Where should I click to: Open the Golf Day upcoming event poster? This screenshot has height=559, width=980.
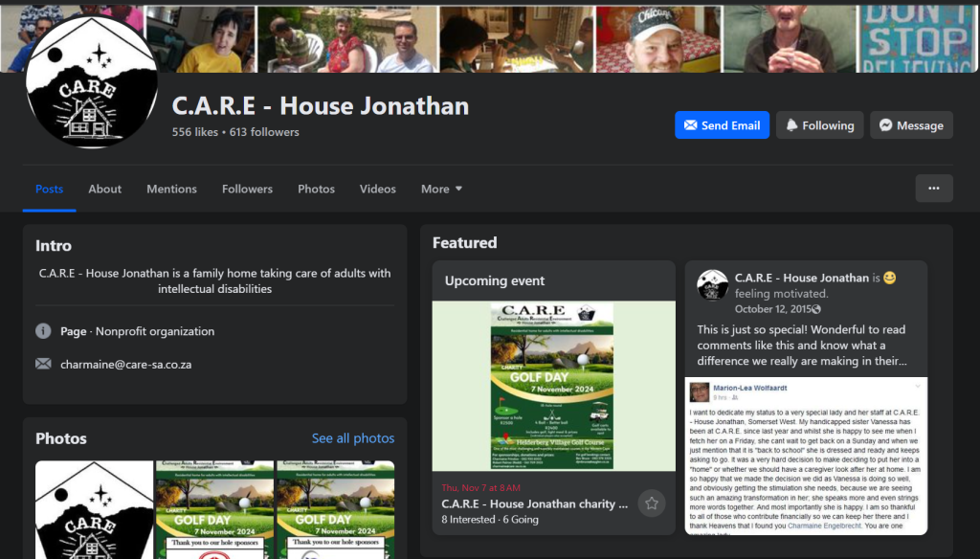point(553,386)
